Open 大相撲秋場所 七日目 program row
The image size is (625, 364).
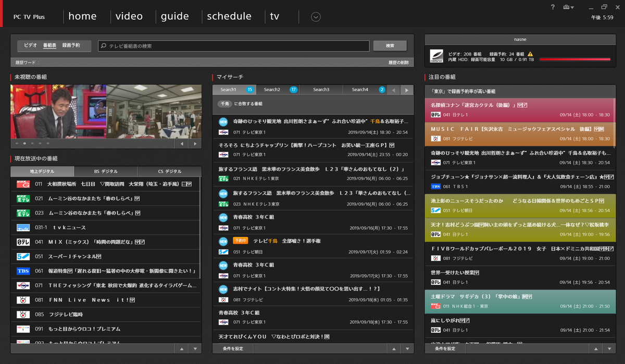click(105, 184)
